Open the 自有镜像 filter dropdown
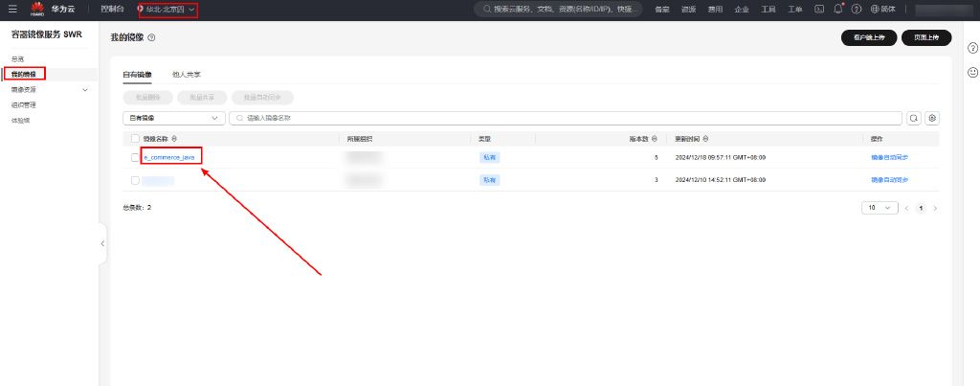 pyautogui.click(x=174, y=118)
